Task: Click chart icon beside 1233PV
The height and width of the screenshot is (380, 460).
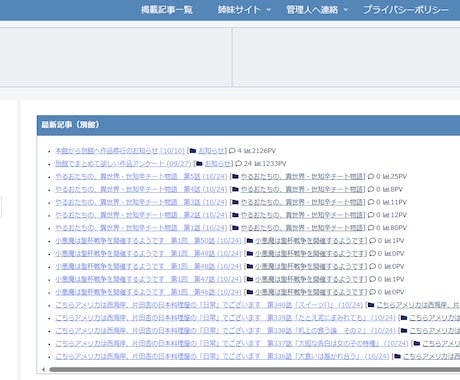Action: coord(258,164)
